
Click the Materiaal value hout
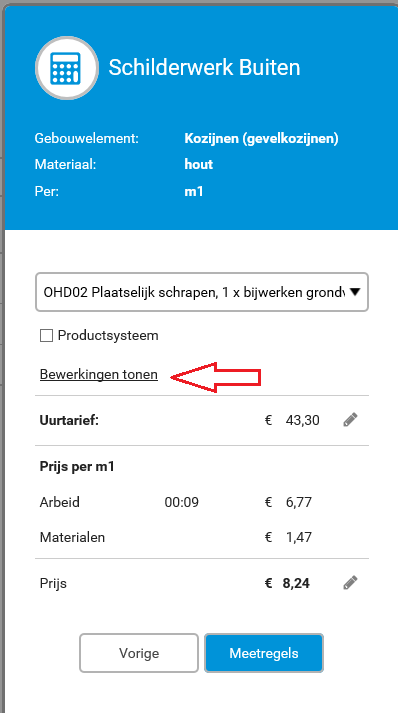coord(199,165)
